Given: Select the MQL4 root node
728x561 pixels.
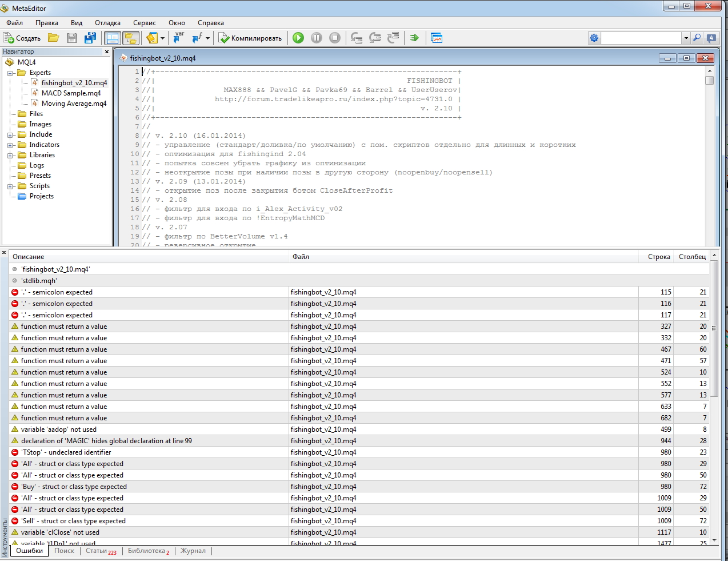Looking at the screenshot, I should [26, 62].
